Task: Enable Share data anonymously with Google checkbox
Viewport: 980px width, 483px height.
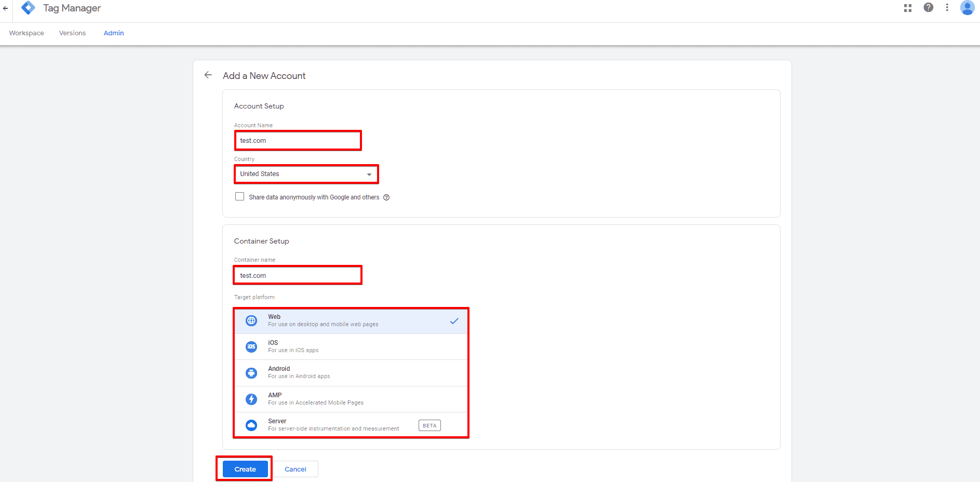Action: 239,196
